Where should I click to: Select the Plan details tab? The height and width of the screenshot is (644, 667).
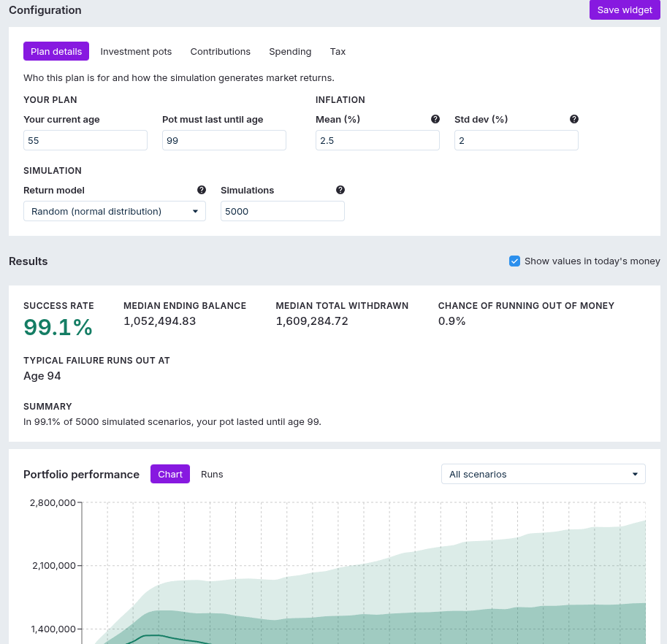tap(56, 51)
